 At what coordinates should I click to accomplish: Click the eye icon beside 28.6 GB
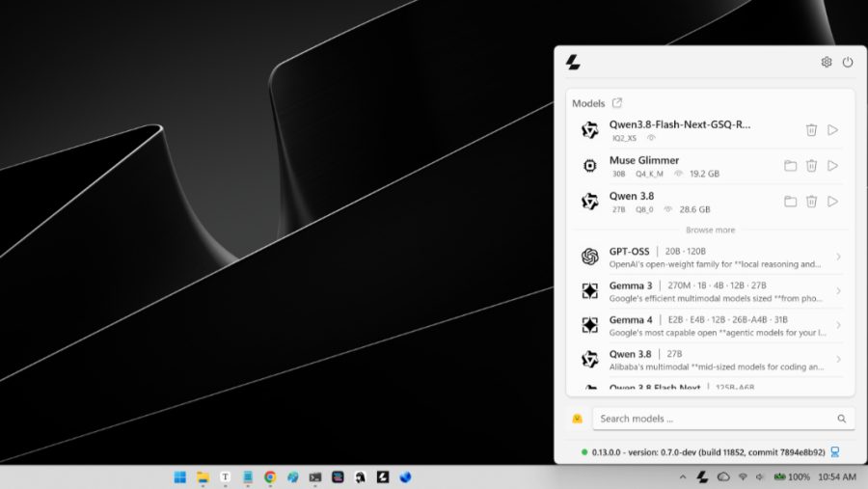(668, 209)
